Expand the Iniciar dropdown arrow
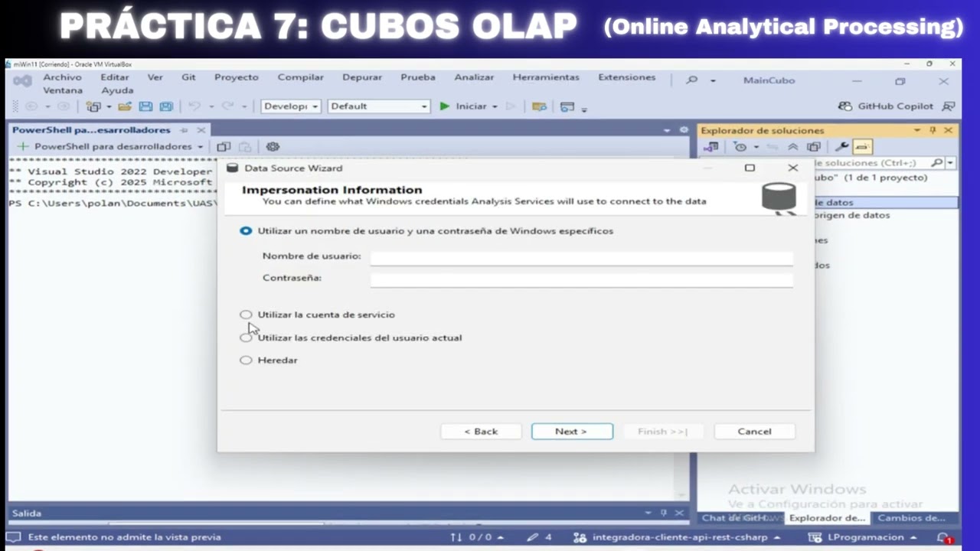This screenshot has width=980, height=551. coord(495,107)
